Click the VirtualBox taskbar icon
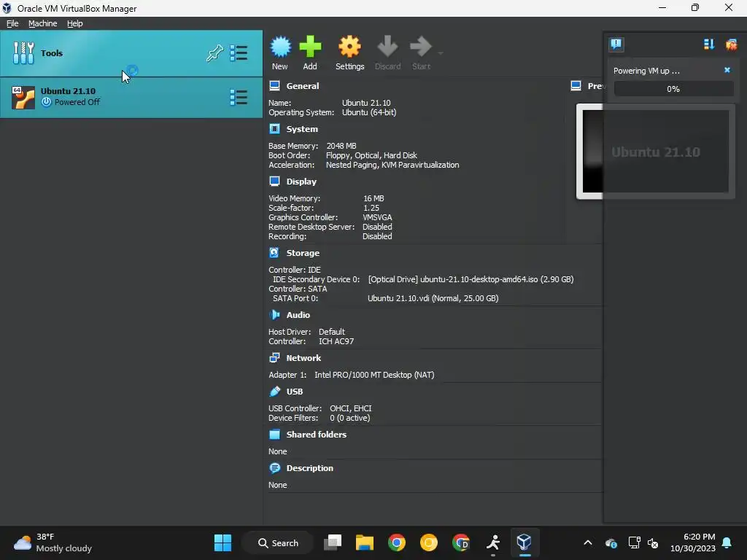Viewport: 747px width, 560px height. 525,542
